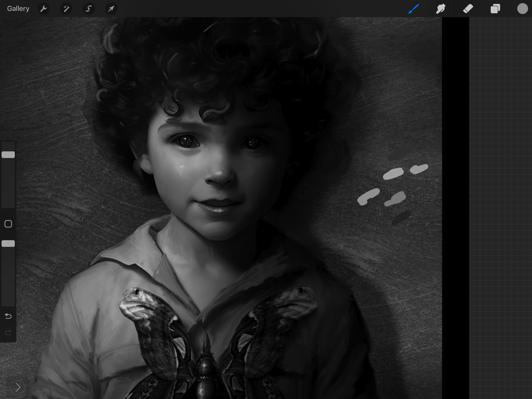Open the Gallery view
Image resolution: width=532 pixels, height=399 pixels.
coord(18,9)
